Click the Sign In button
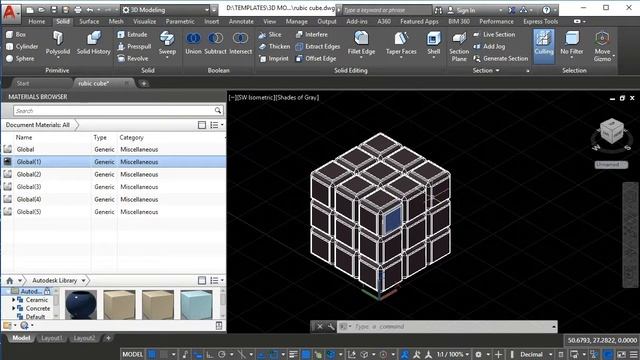The height and width of the screenshot is (360, 640). click(466, 10)
